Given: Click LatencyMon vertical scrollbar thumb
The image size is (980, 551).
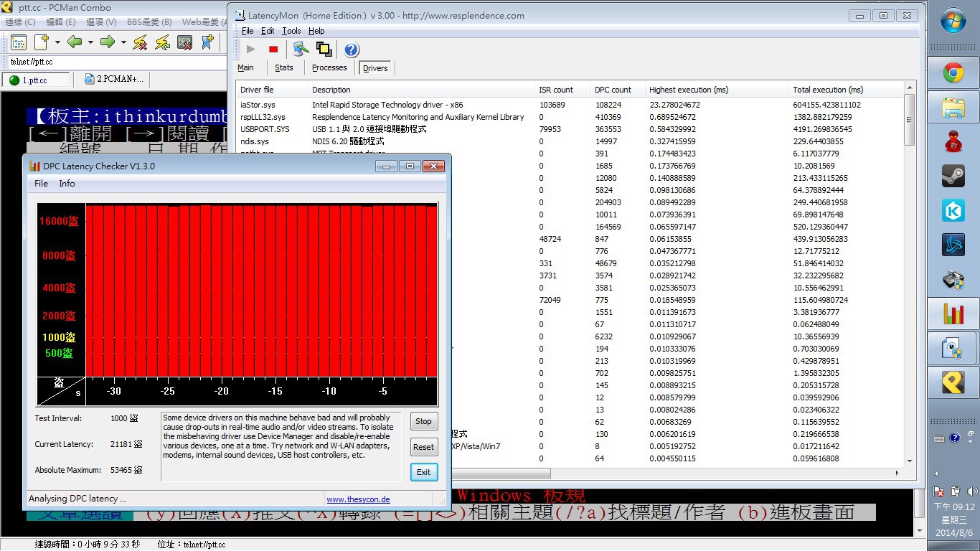Looking at the screenshot, I should tap(910, 120).
